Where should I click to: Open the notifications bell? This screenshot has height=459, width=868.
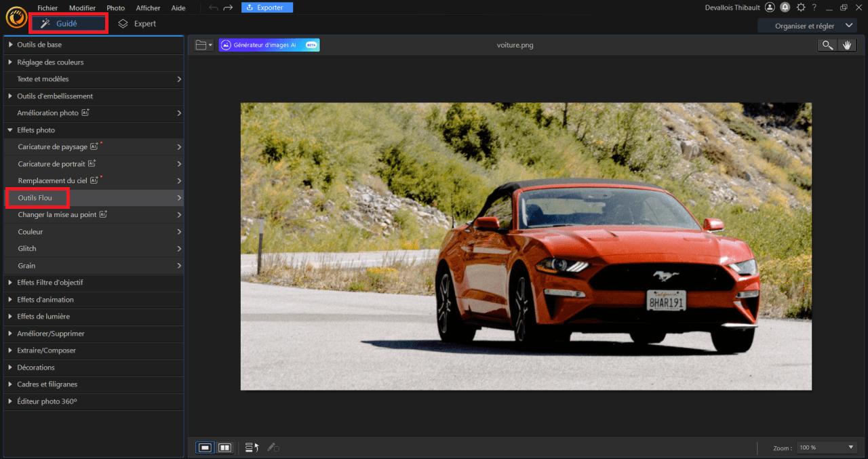(x=786, y=7)
